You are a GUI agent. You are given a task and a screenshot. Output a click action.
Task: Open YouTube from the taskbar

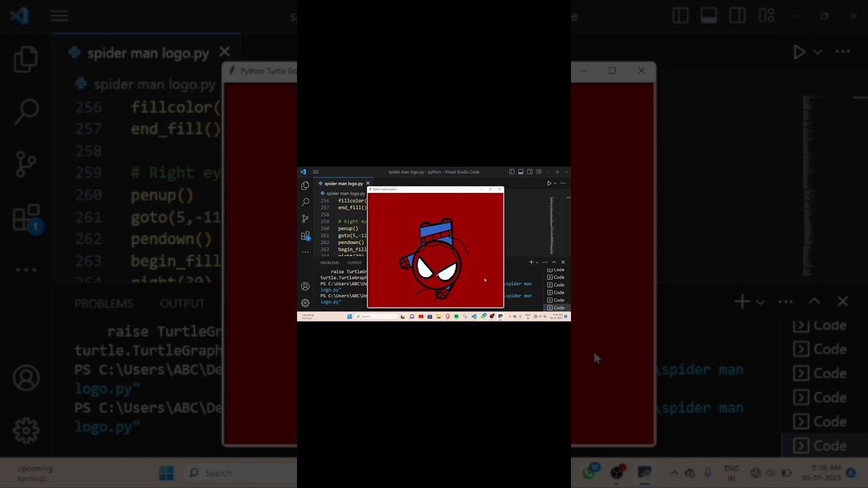pos(421,317)
